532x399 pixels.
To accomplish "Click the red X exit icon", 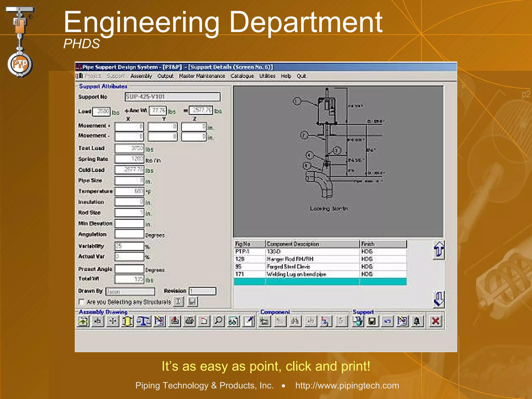I will click(x=436, y=321).
